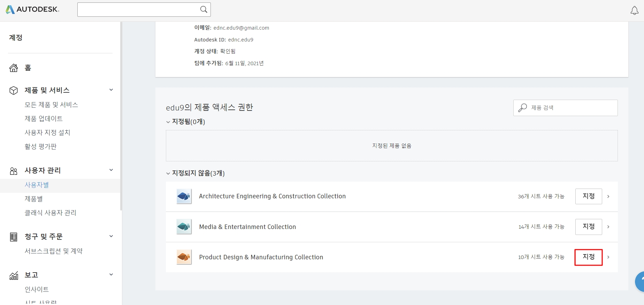Image resolution: width=644 pixels, height=305 pixels.
Task: Open 활성 평가판
Action: click(x=40, y=146)
